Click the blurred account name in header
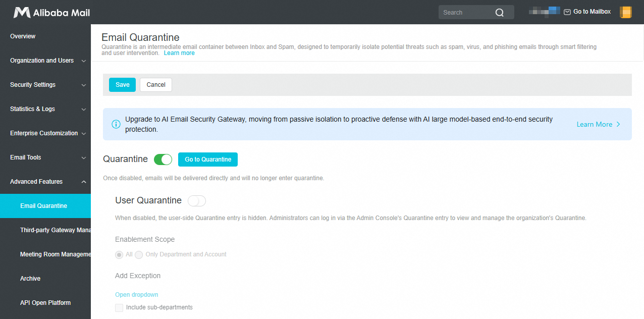 click(545, 11)
